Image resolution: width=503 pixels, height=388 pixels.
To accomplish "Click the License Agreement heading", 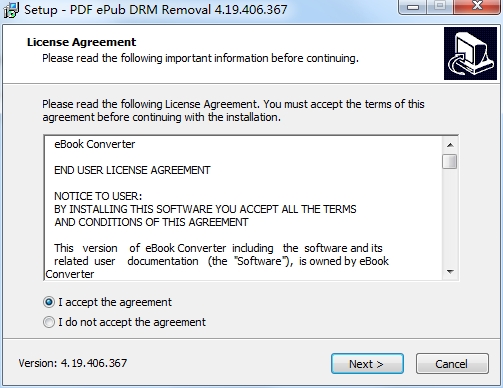I will pyautogui.click(x=81, y=42).
